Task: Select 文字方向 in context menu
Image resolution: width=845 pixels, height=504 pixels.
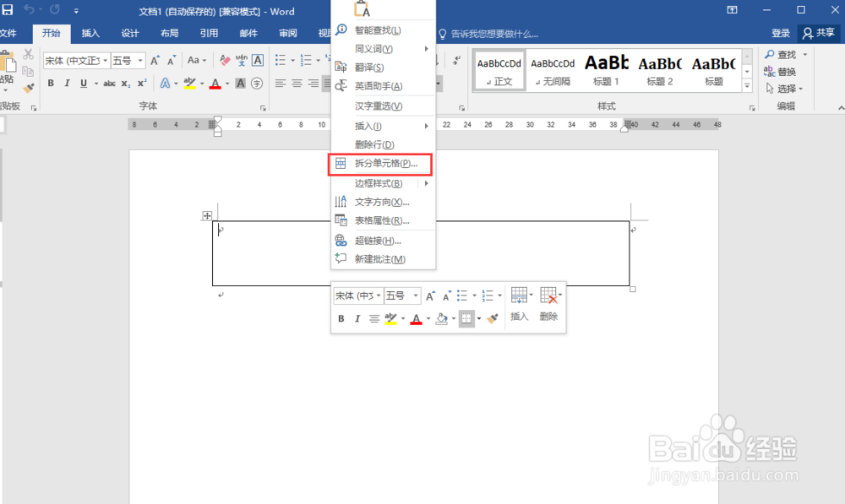Action: point(382,202)
